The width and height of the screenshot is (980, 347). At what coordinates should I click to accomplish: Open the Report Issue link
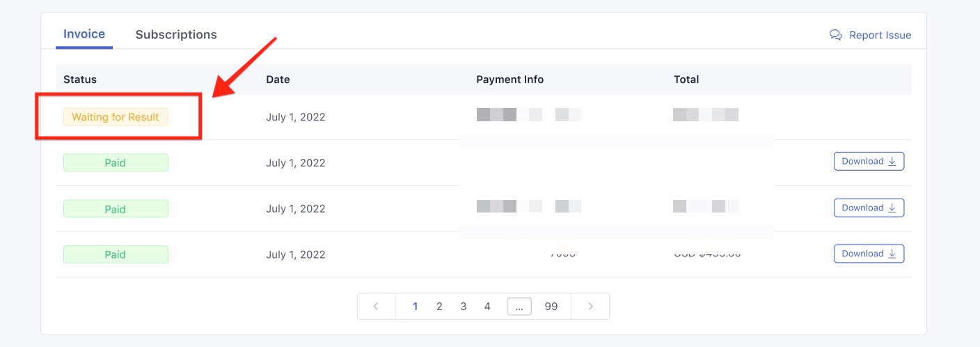point(880,35)
